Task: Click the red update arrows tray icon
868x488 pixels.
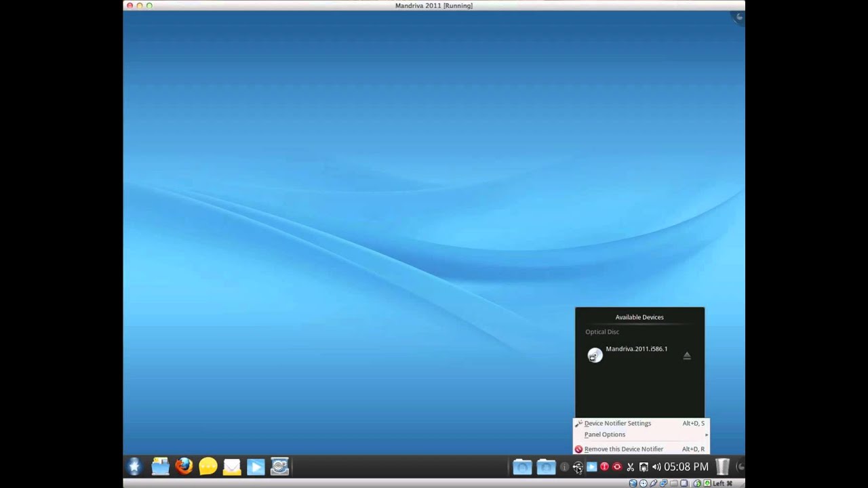Action: click(617, 466)
